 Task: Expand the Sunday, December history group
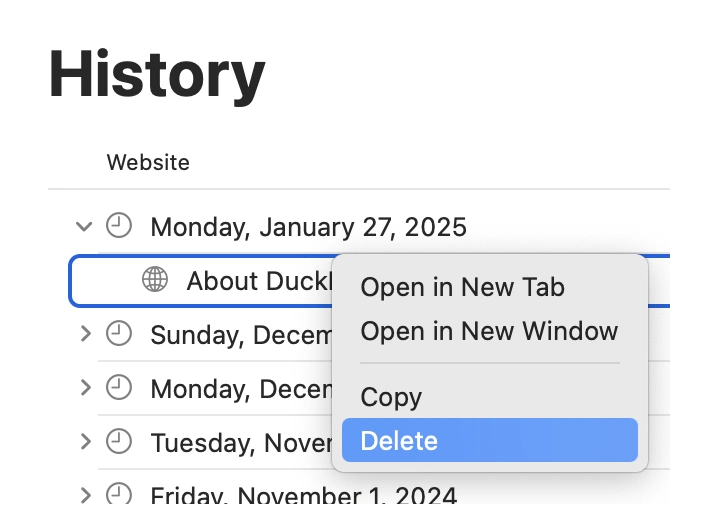(85, 334)
